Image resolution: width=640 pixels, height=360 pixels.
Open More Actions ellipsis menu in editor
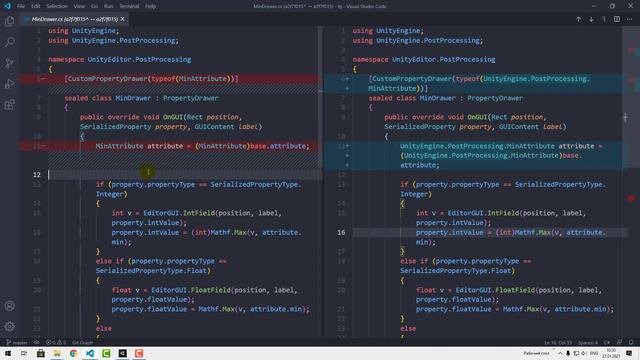(x=629, y=19)
